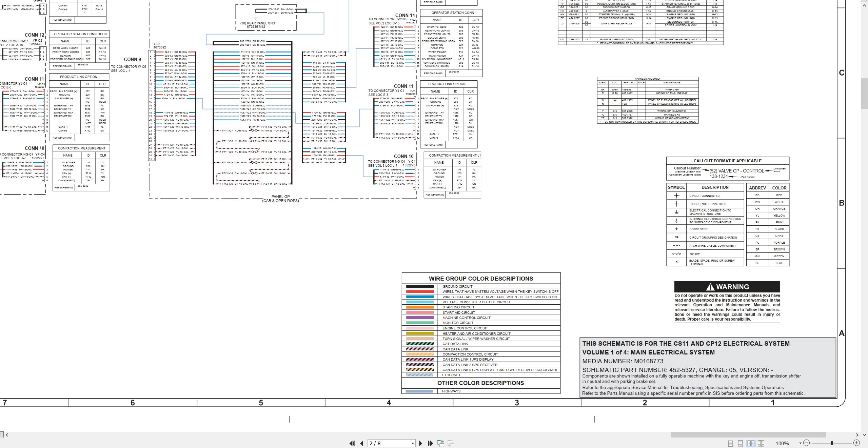Click the ORANGE color name cell
Image resolution: width=868 pixels, height=448 pixels.
point(779,209)
